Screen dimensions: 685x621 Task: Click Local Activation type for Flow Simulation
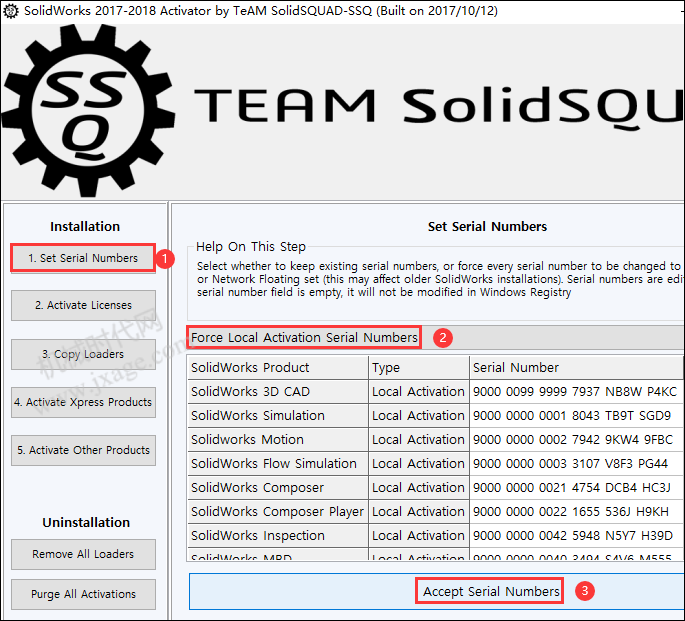point(419,464)
